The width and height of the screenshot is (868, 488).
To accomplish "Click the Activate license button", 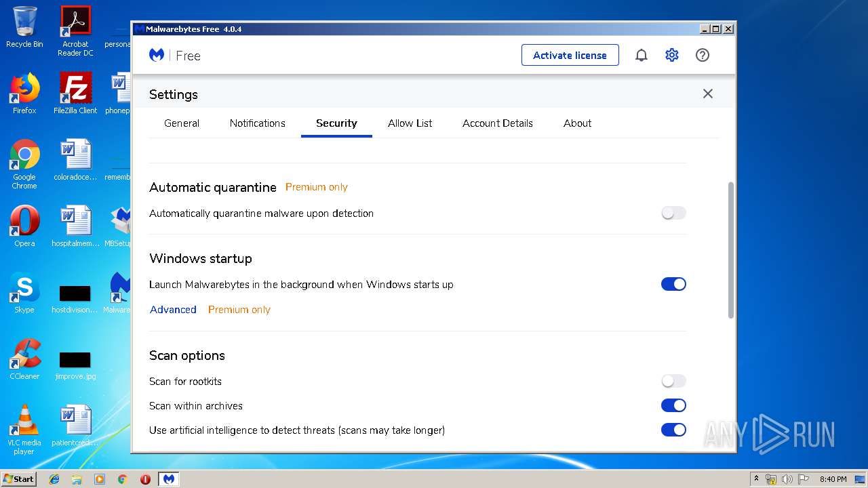I will [570, 55].
